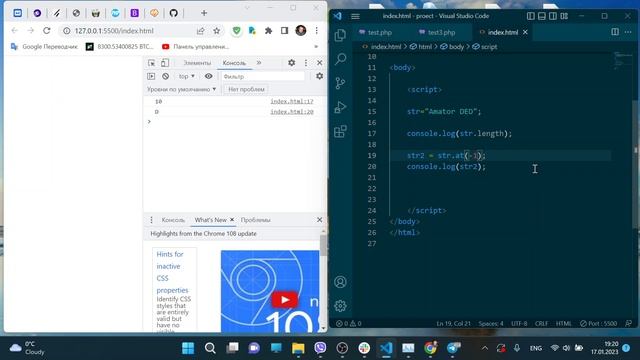Screen dimensions: 640x360
Task: Toggle live expression eye icon
Action: click(209, 76)
